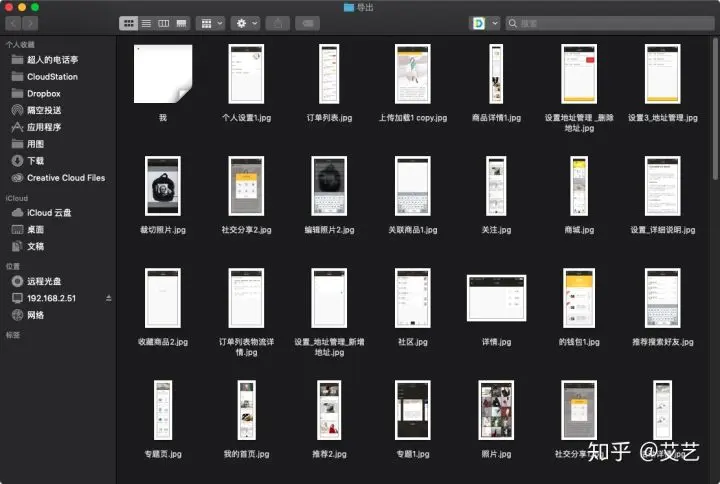The image size is (720, 484).
Task: Select the blank file named 我
Action: pyautogui.click(x=163, y=74)
